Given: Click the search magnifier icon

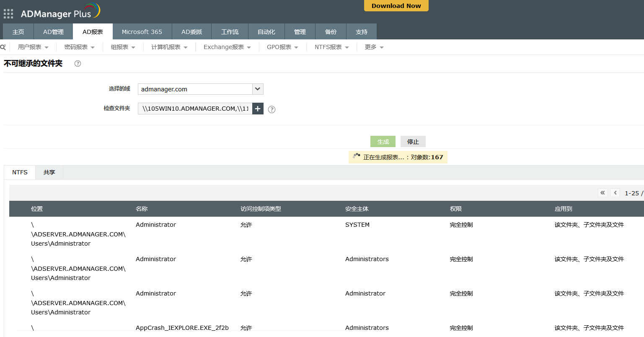Looking at the screenshot, I should tap(3, 47).
